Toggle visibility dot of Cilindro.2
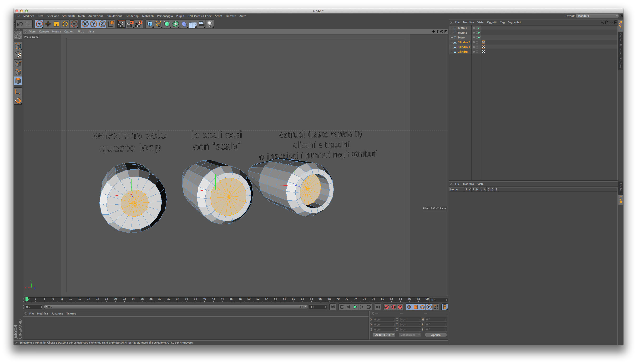The height and width of the screenshot is (364, 637). tap(477, 41)
